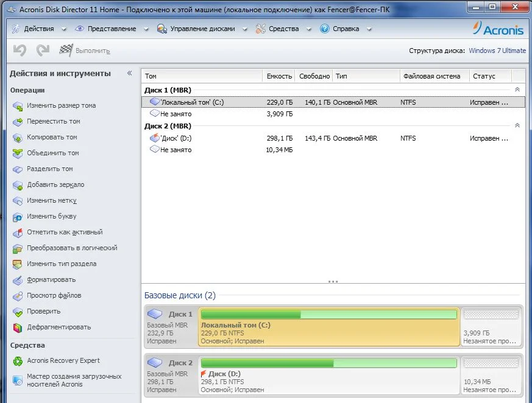The height and width of the screenshot is (403, 532).
Task: Click 140,1 ГБ free space cell
Action: [317, 102]
